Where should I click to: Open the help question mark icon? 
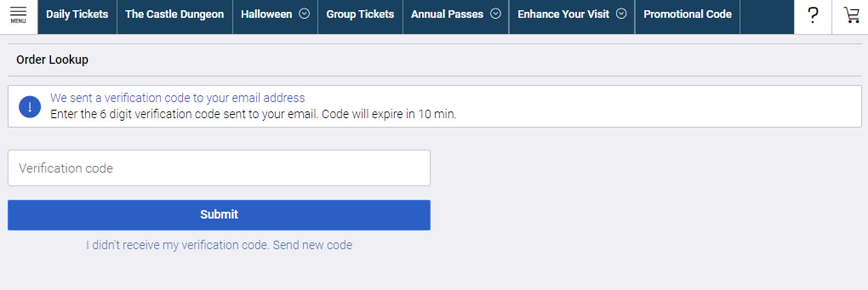pos(813,15)
